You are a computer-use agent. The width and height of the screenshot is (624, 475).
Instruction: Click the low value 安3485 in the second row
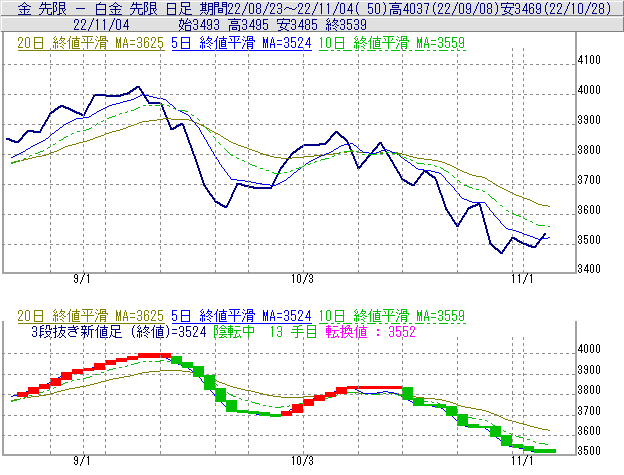(297, 25)
